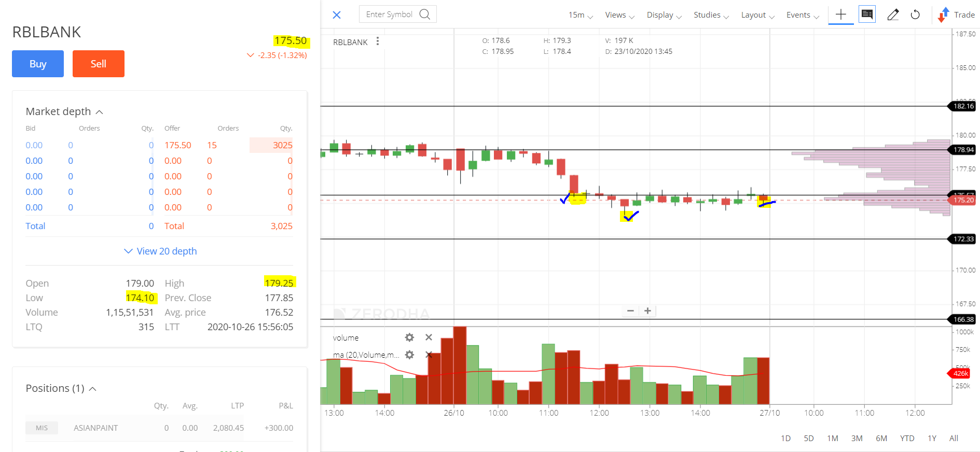Click the 27/10 date on time axis

point(769,413)
